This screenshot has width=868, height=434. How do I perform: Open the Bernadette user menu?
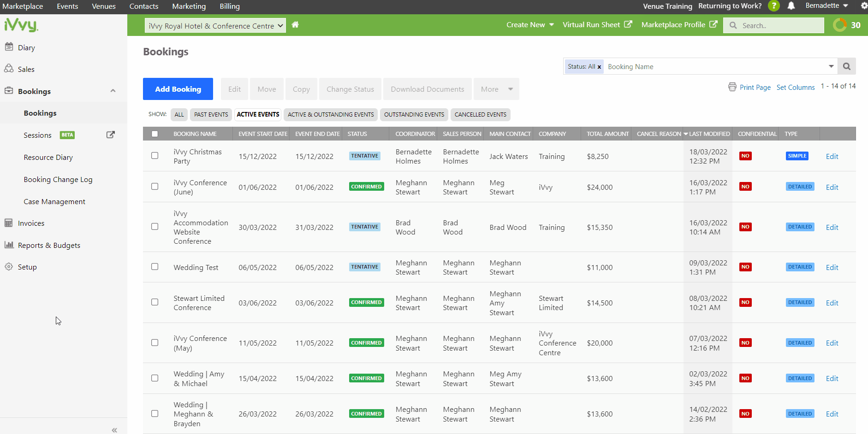click(827, 6)
